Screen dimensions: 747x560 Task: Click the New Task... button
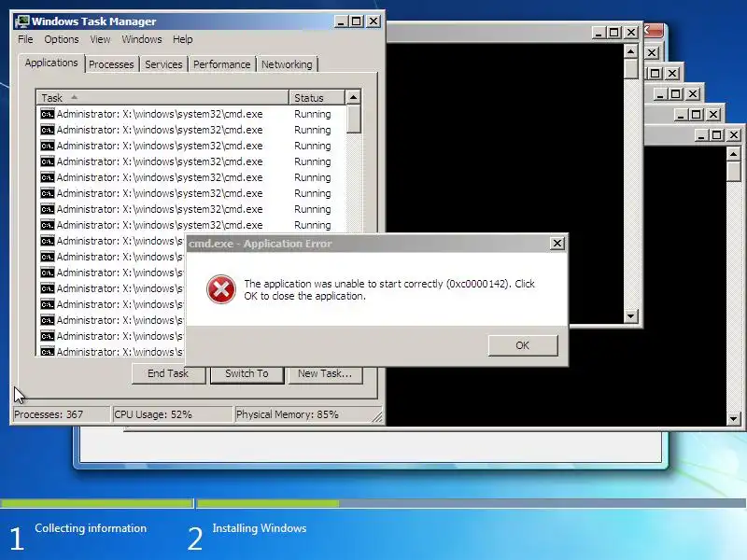[325, 374]
